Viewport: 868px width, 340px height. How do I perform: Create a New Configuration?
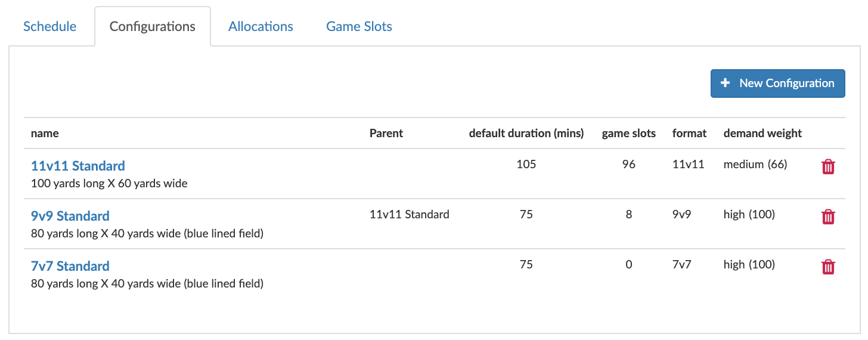point(778,83)
